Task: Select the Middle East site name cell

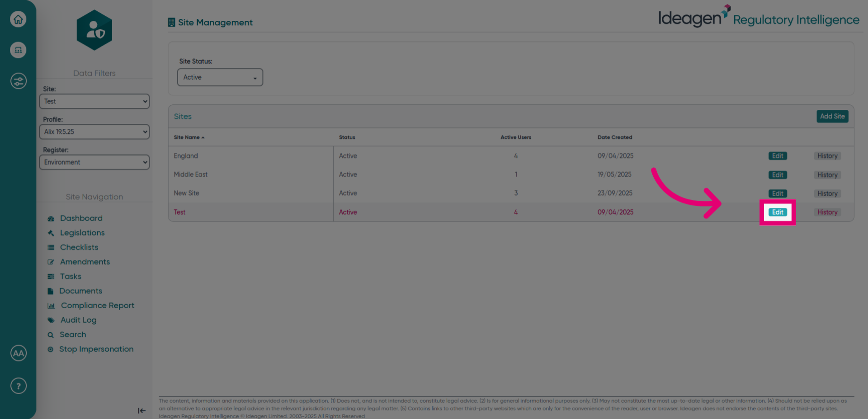Action: [191, 174]
